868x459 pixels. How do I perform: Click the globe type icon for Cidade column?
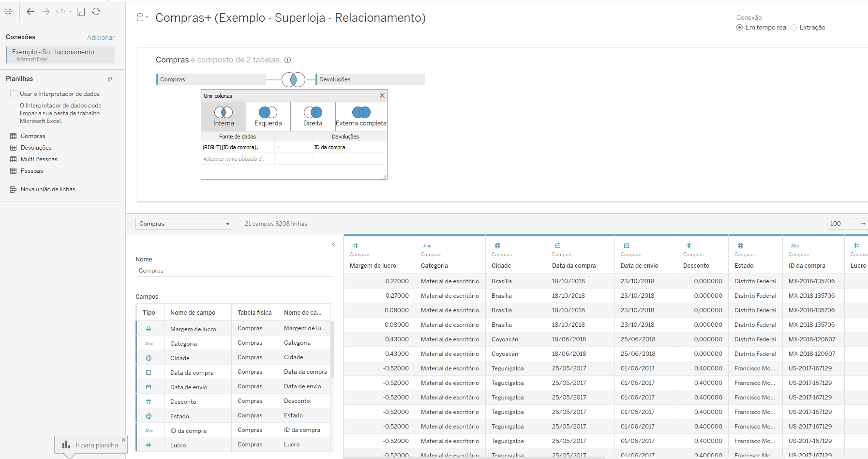point(497,245)
